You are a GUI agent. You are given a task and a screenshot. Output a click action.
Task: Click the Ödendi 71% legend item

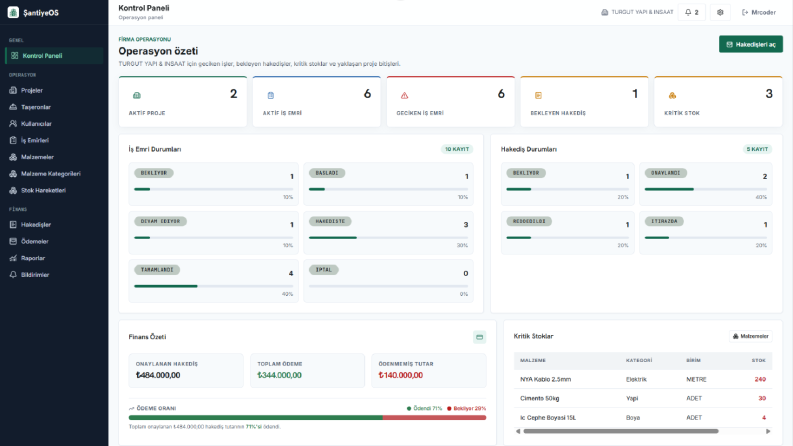pos(424,409)
